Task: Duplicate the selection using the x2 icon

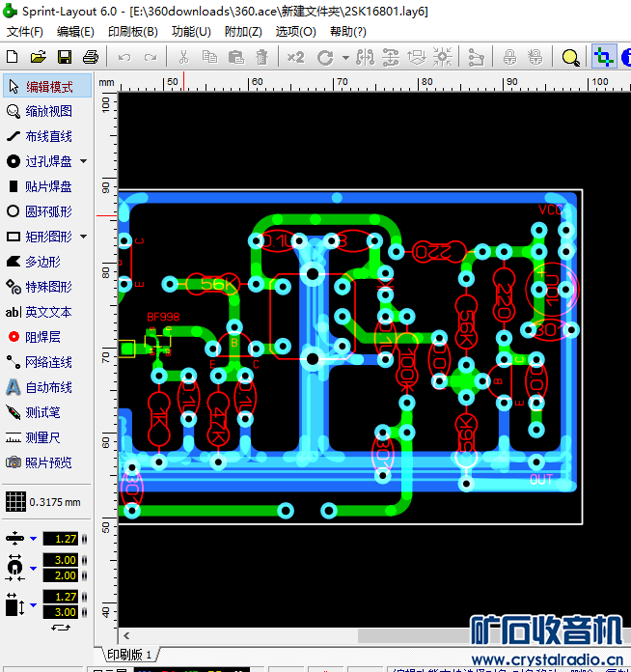Action: click(x=295, y=57)
